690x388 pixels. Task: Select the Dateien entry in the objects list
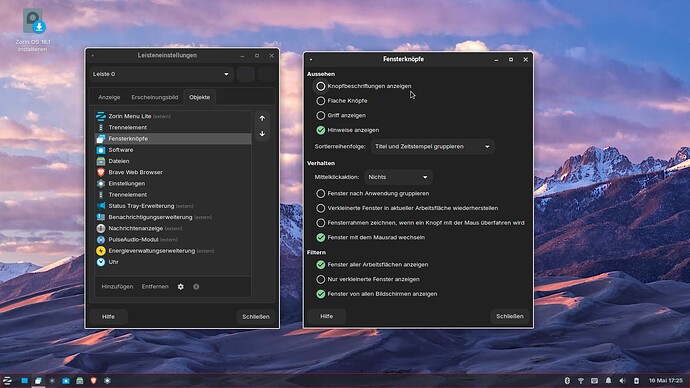[173, 161]
